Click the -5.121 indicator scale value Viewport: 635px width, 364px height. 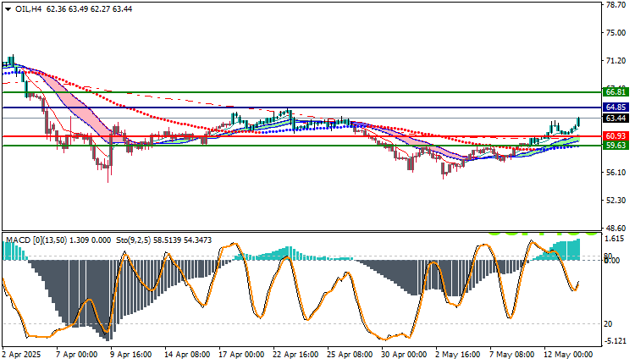616,341
